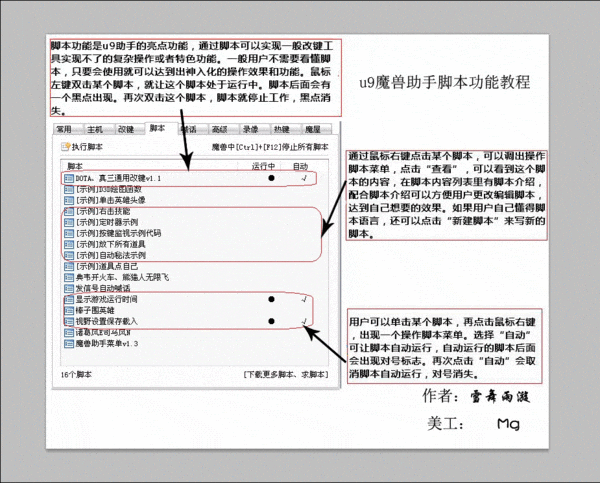Select the icon beside [示例]道具点自己

tap(69, 266)
